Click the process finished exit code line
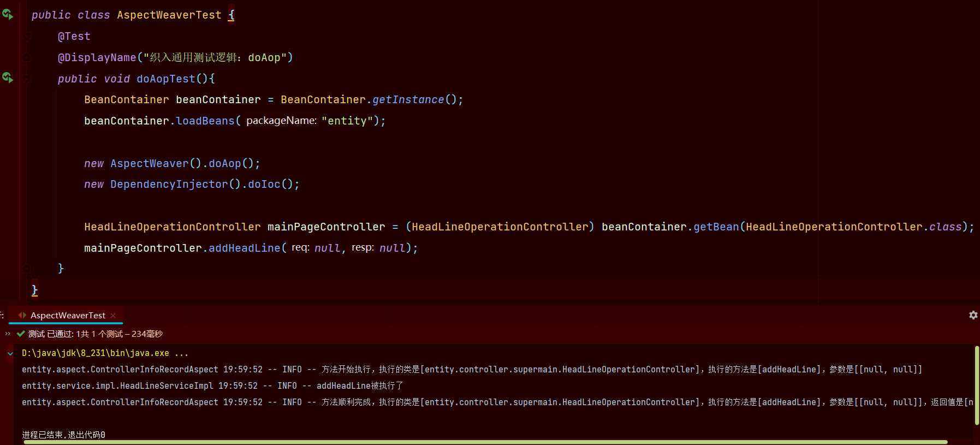The width and height of the screenshot is (980, 445). 64,435
